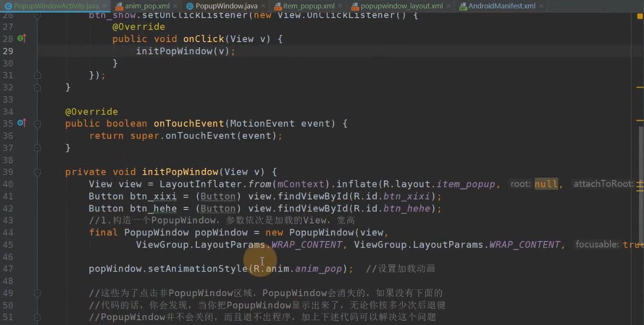Click the scrollbar warning marker beside line 35
Viewport: 644px width, 325px height.
tap(639, 121)
